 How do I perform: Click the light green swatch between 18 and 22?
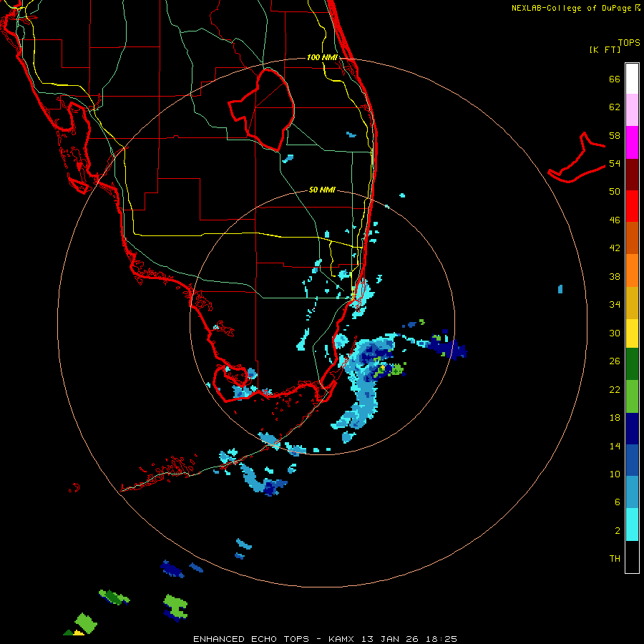pos(632,396)
